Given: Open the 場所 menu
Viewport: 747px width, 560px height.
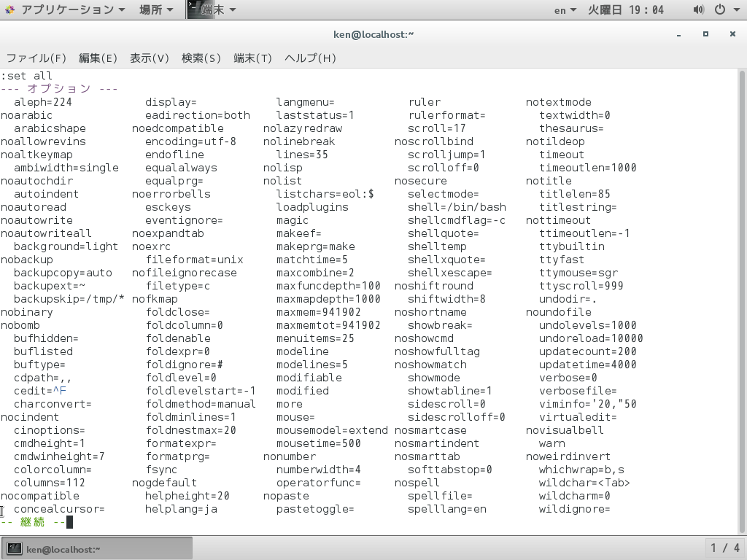Looking at the screenshot, I should click(156, 9).
